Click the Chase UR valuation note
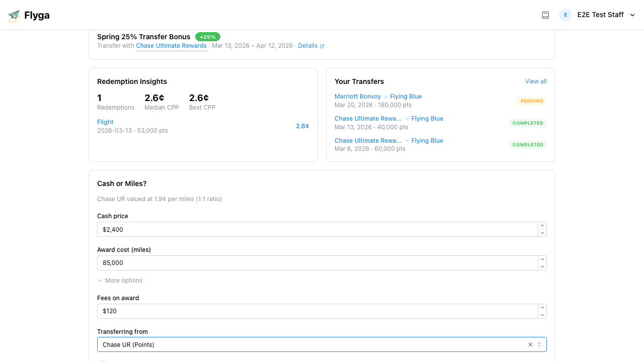The image size is (644, 362). [x=159, y=199]
